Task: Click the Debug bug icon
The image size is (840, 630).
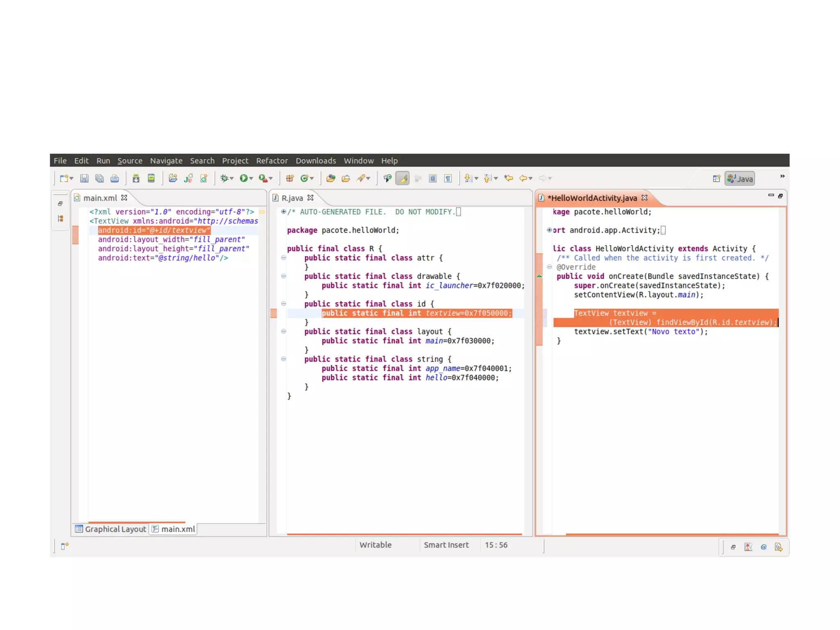Action: [224, 178]
